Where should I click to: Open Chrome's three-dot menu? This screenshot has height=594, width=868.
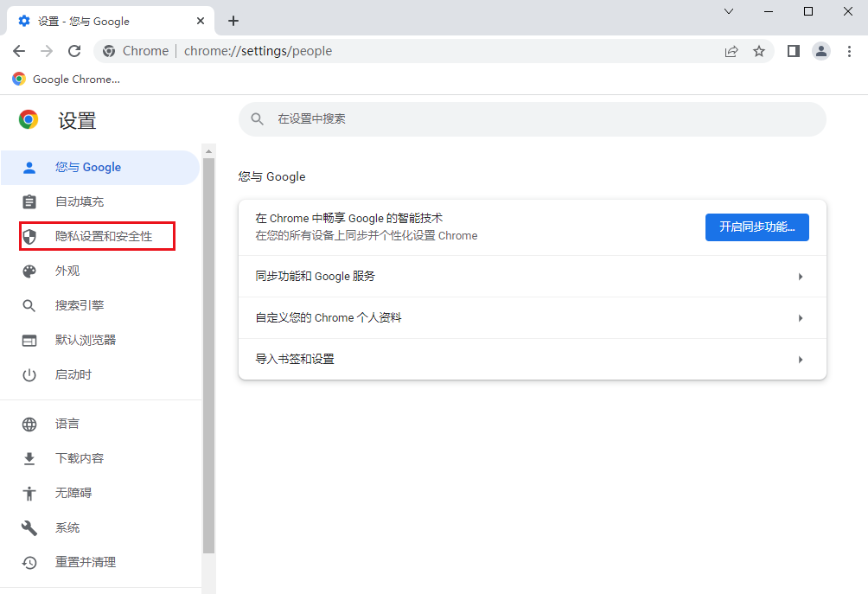[849, 52]
